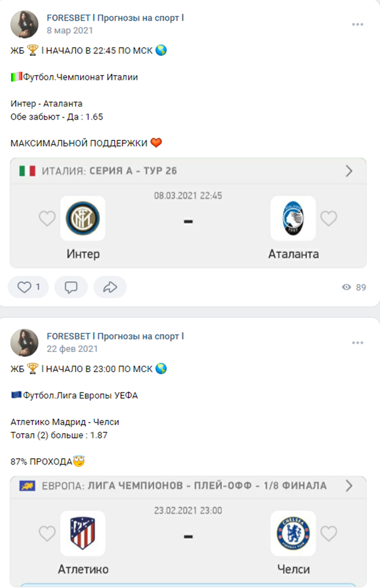Like the 8 мар 2021 post
This screenshot has width=380, height=588.
point(28,287)
